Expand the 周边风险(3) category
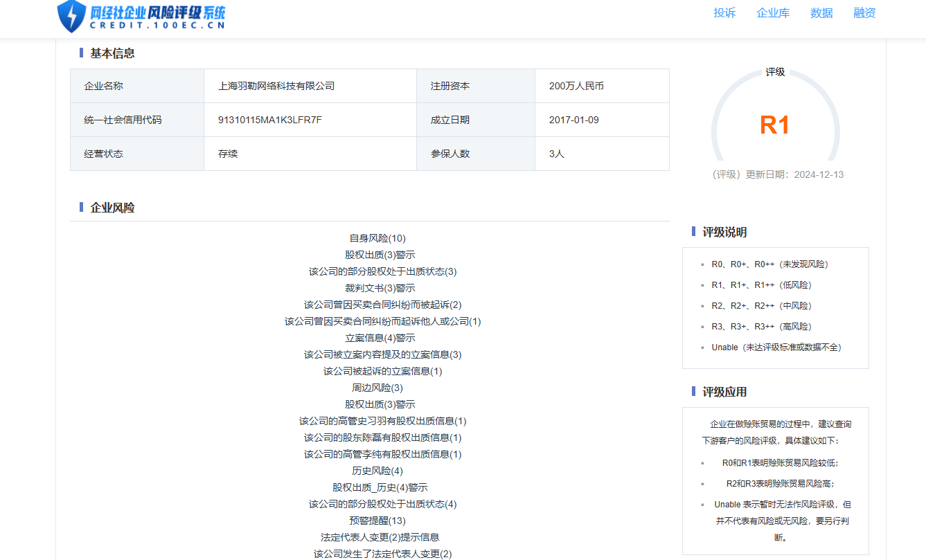Screen dimensions: 926x560 tap(377, 388)
